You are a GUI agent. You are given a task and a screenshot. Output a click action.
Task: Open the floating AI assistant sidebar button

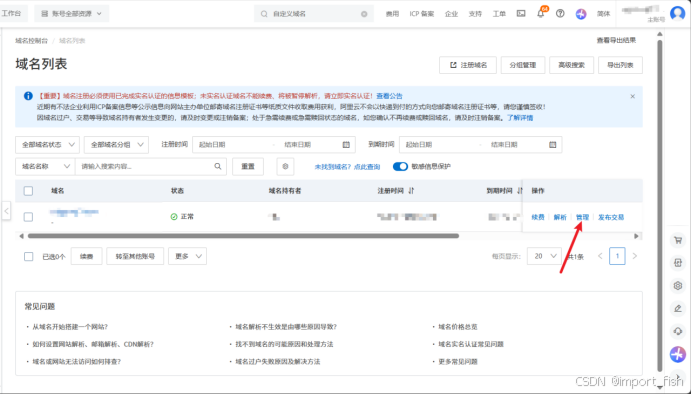[678, 354]
